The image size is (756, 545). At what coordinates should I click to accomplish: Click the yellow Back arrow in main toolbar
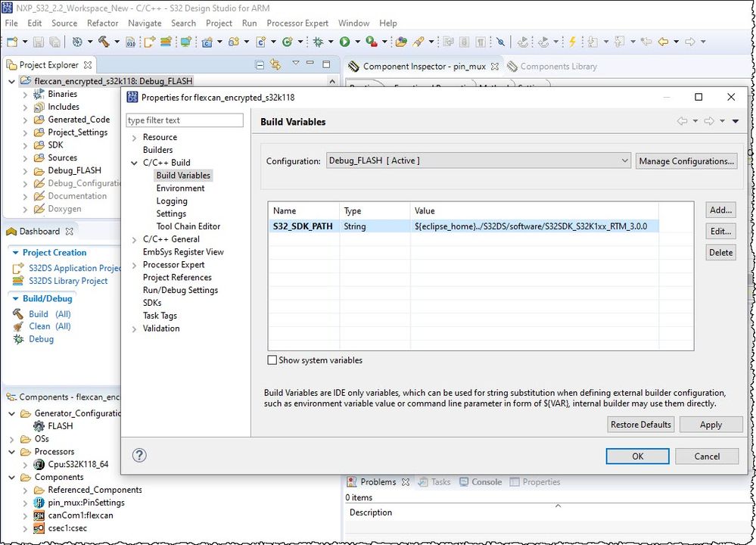point(664,42)
